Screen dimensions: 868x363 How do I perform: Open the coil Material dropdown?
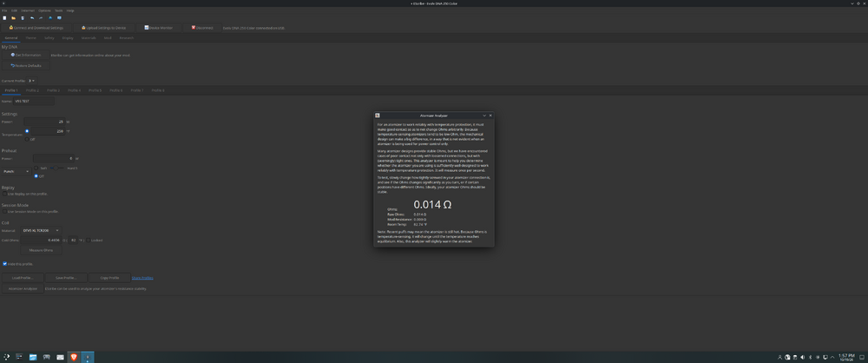(40, 230)
